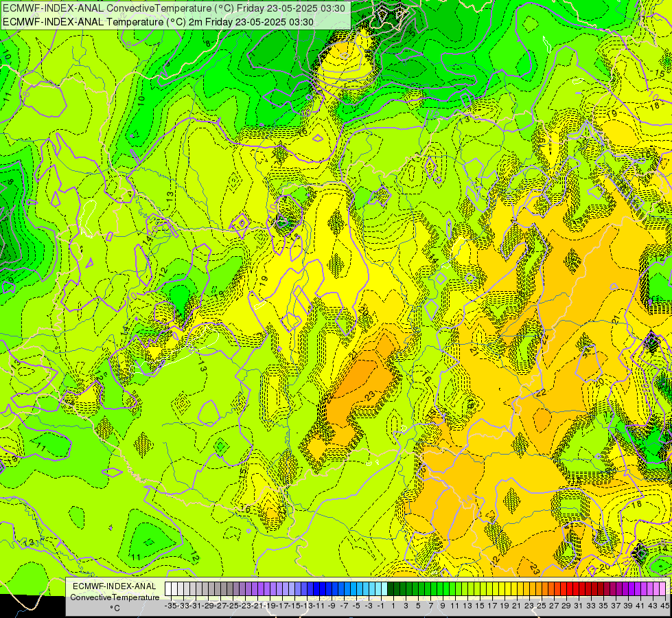Viewport: 672px width, 618px height.
Task: Select the orange swatch above legend value 25
Action: [x=539, y=589]
